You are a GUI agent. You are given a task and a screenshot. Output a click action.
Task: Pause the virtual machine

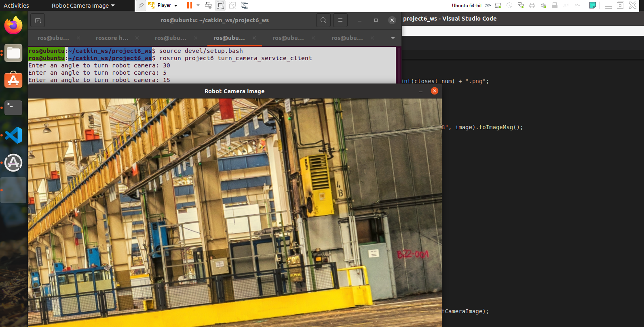[189, 5]
